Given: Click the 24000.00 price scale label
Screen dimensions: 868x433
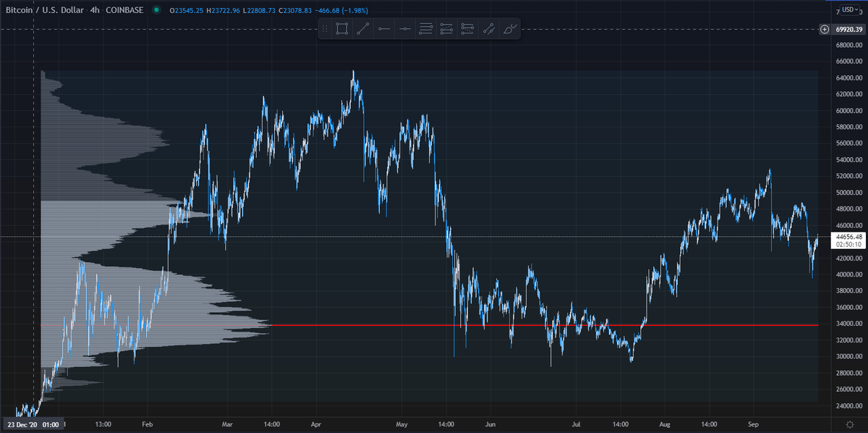Looking at the screenshot, I should tap(848, 405).
